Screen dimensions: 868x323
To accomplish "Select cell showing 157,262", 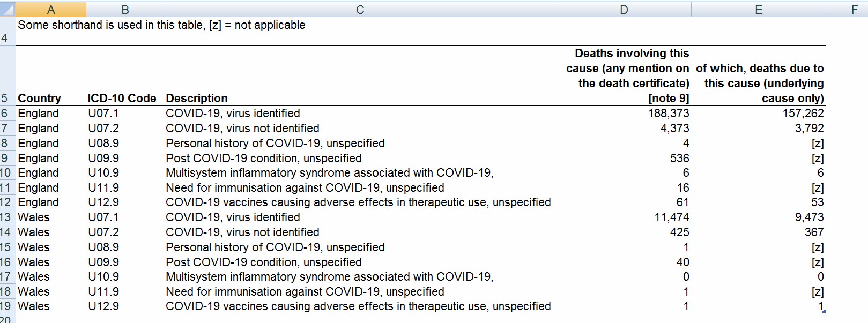I will [759, 113].
